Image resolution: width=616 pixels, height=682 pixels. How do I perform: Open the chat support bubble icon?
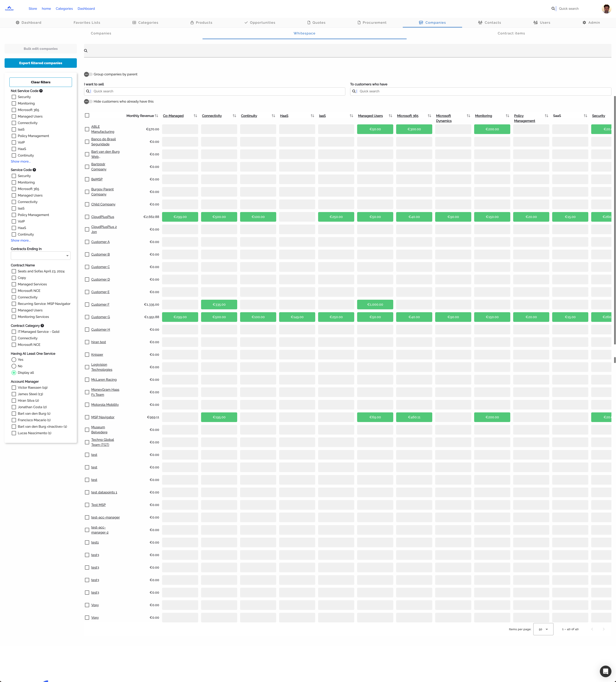pyautogui.click(x=606, y=671)
